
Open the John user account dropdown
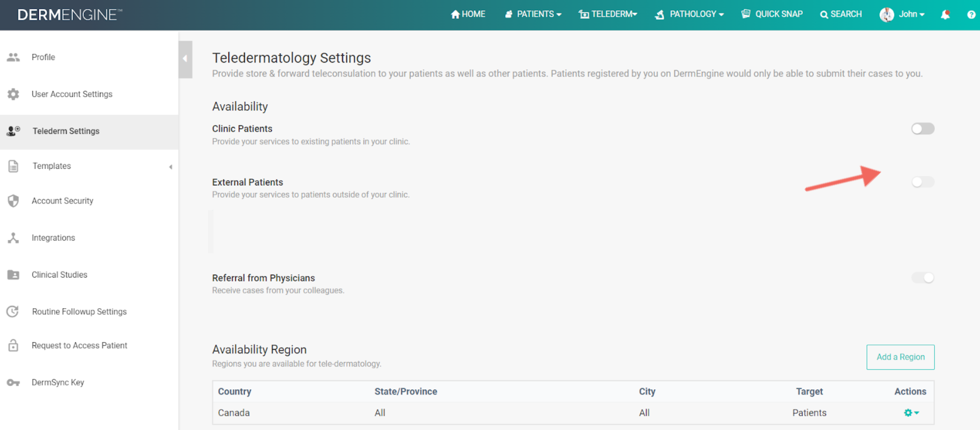point(902,14)
